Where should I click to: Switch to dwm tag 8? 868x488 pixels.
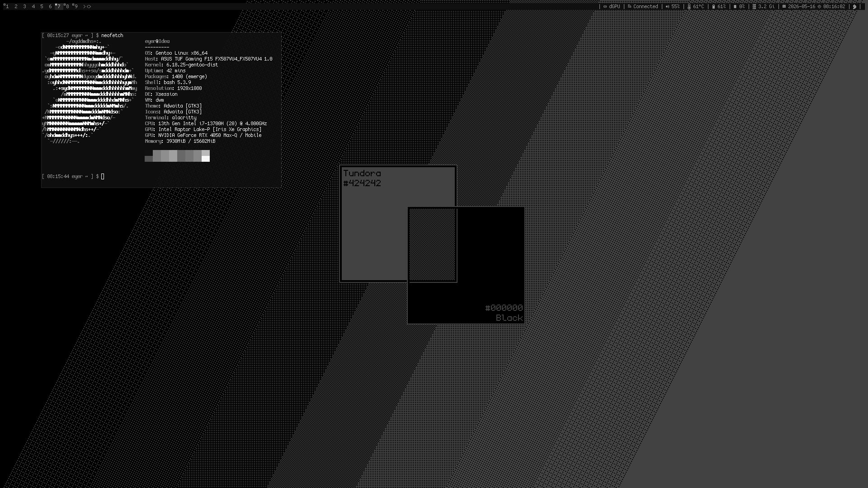(x=67, y=6)
